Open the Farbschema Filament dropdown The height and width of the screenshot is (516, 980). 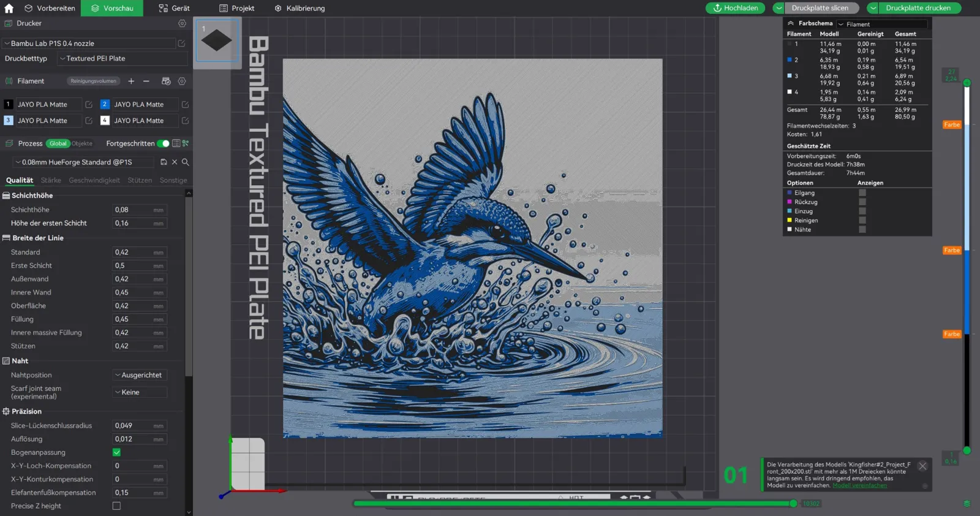881,24
